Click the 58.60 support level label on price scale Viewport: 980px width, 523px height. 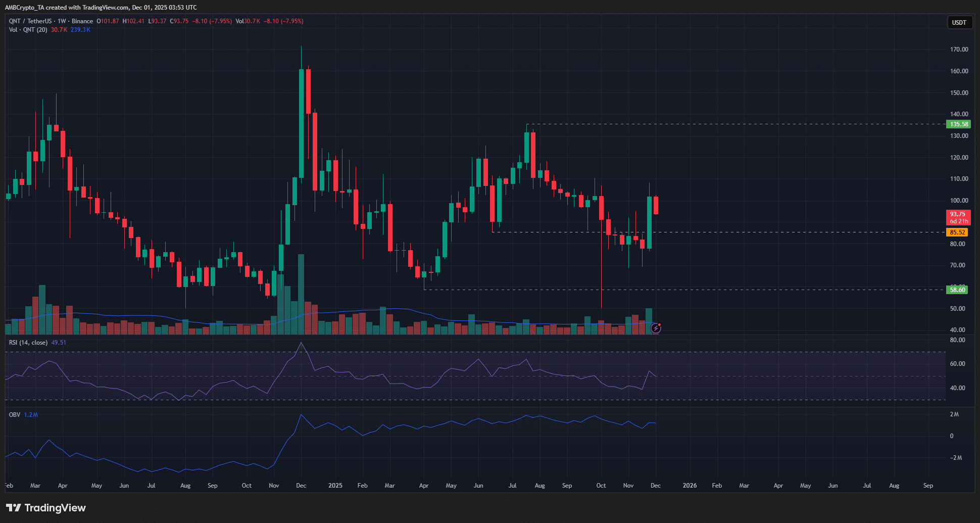[957, 290]
